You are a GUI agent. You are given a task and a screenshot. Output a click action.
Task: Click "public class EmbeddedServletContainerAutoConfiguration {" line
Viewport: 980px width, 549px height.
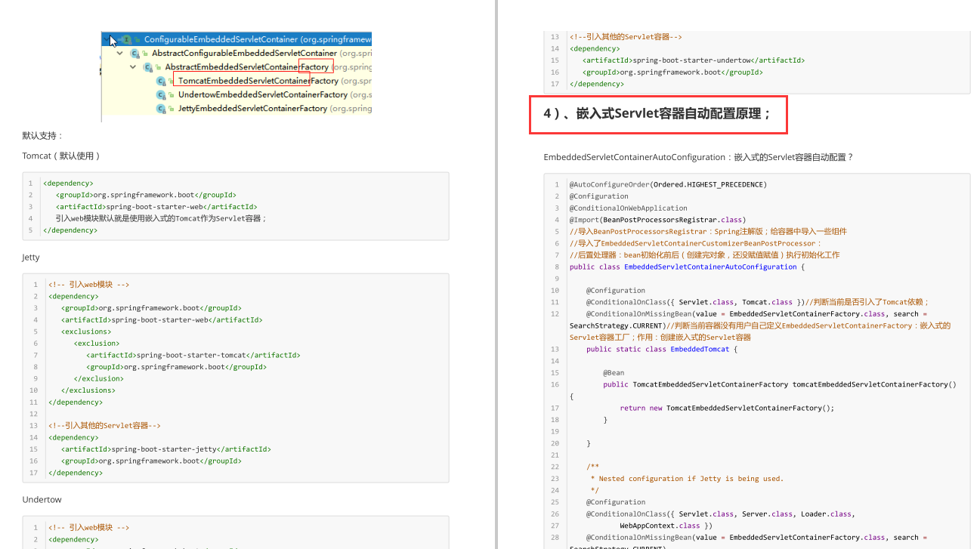click(x=688, y=267)
